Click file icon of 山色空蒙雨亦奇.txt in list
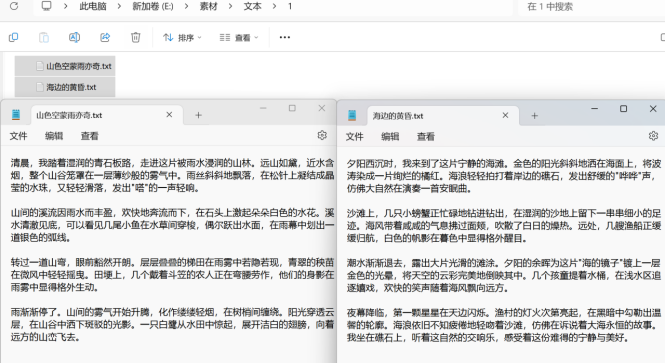 40,66
